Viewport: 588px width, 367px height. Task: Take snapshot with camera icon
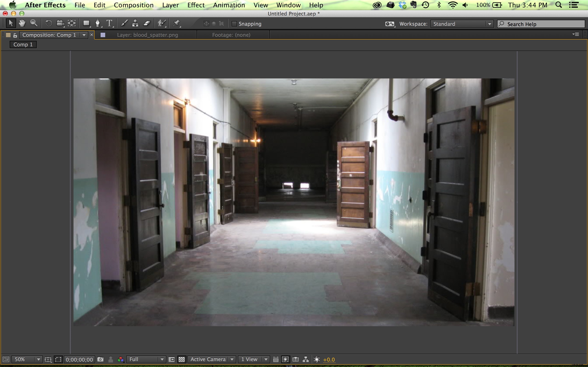coord(100,359)
